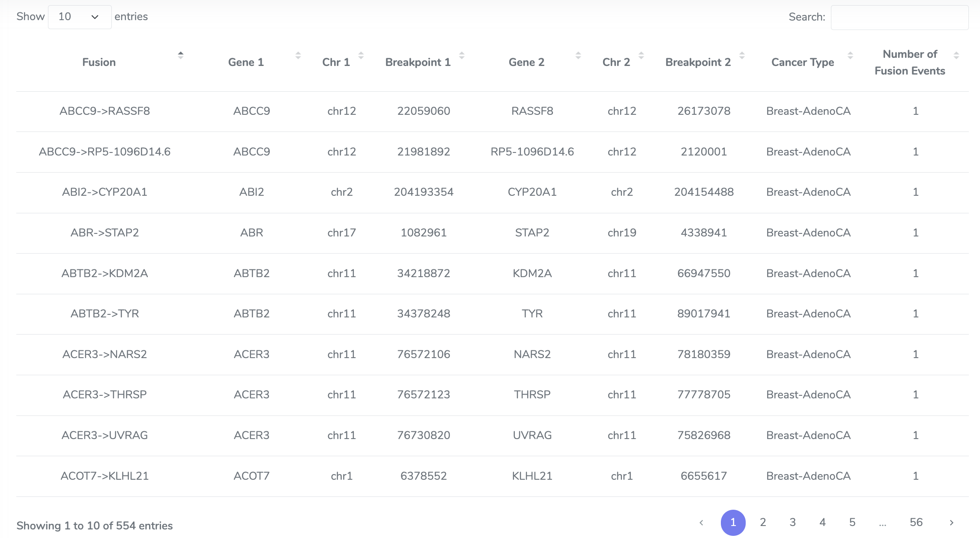The width and height of the screenshot is (980, 538).
Task: Jump to last page 56
Action: (x=916, y=523)
